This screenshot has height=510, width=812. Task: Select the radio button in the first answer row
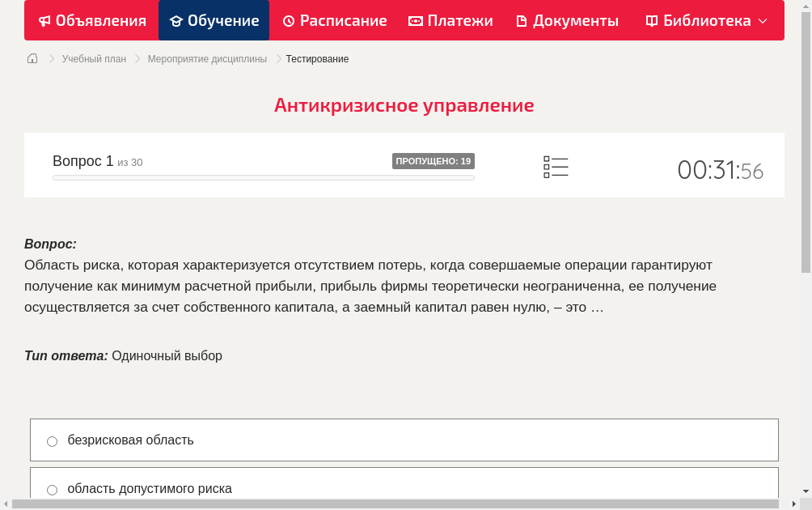(52, 440)
